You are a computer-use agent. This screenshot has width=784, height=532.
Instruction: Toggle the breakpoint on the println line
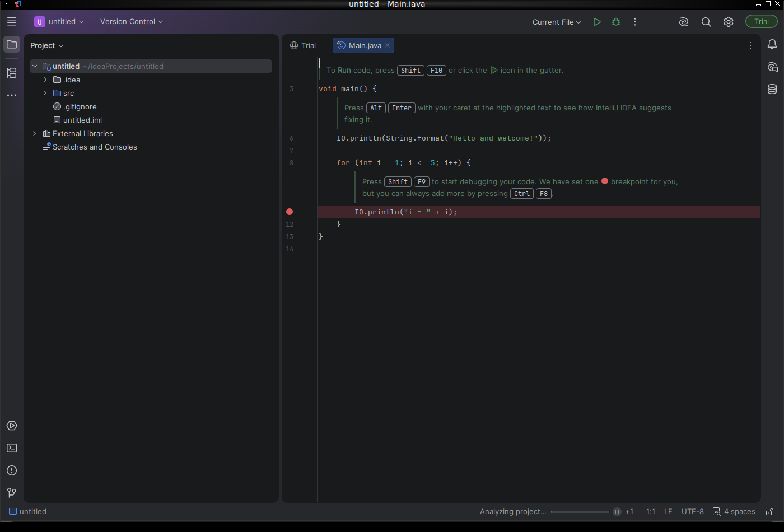[x=290, y=212]
